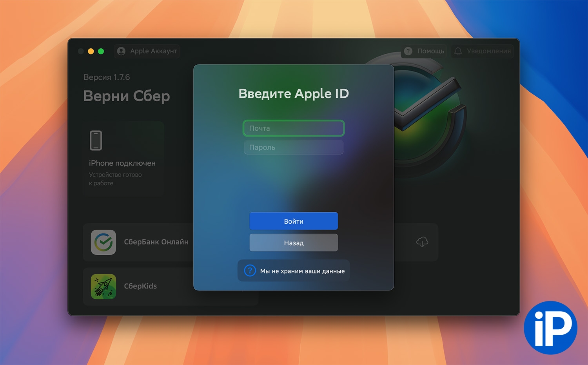Screen dimensions: 588x365
Task: Select the iPhone подключен status text
Action: (x=122, y=163)
